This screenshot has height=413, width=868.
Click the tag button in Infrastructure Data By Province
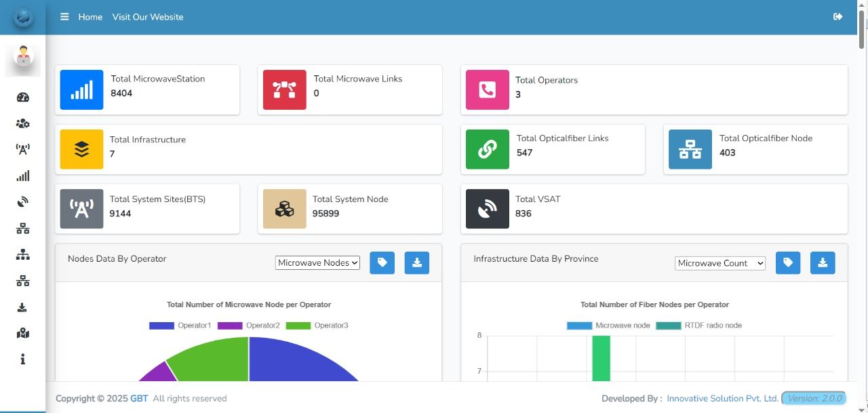[788, 263]
